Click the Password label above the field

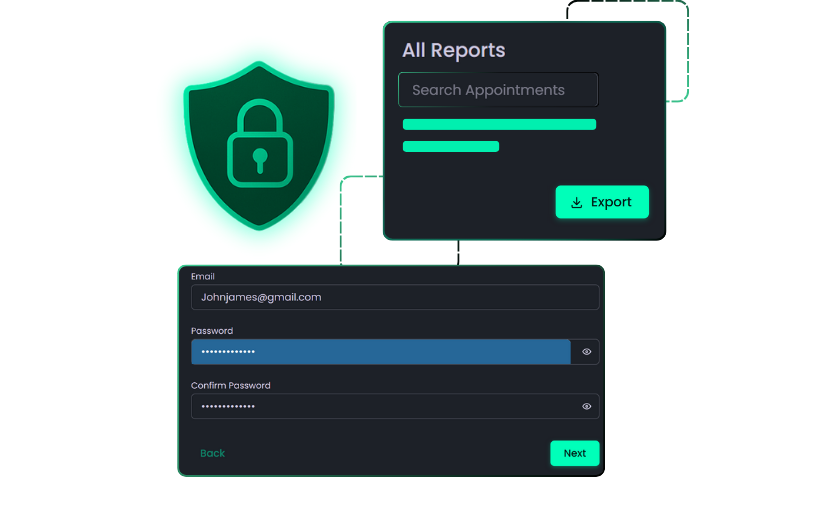point(212,331)
